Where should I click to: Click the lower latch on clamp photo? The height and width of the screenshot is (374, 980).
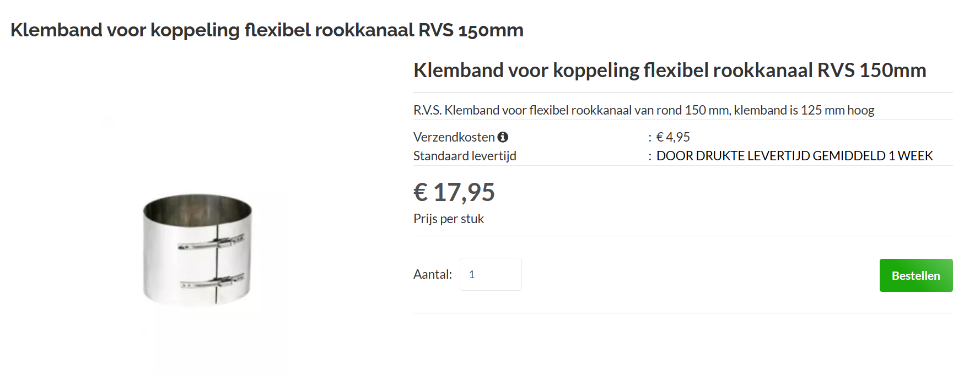click(214, 282)
